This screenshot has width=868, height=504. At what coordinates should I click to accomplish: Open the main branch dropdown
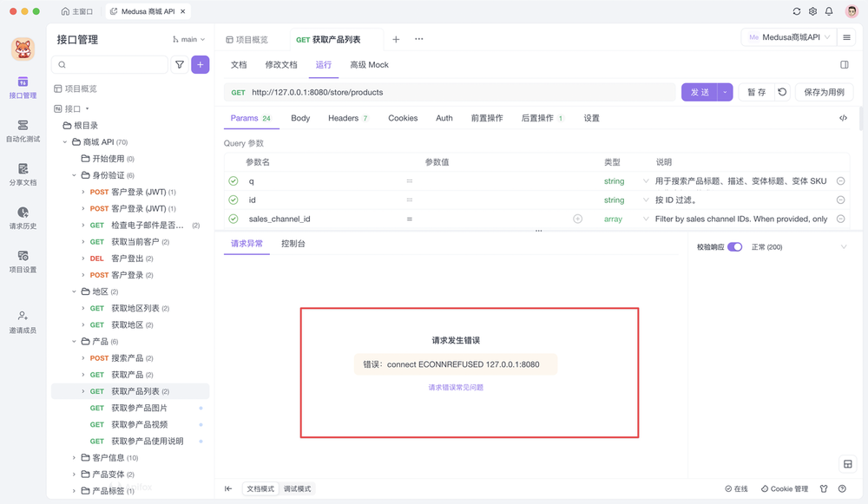click(x=188, y=39)
